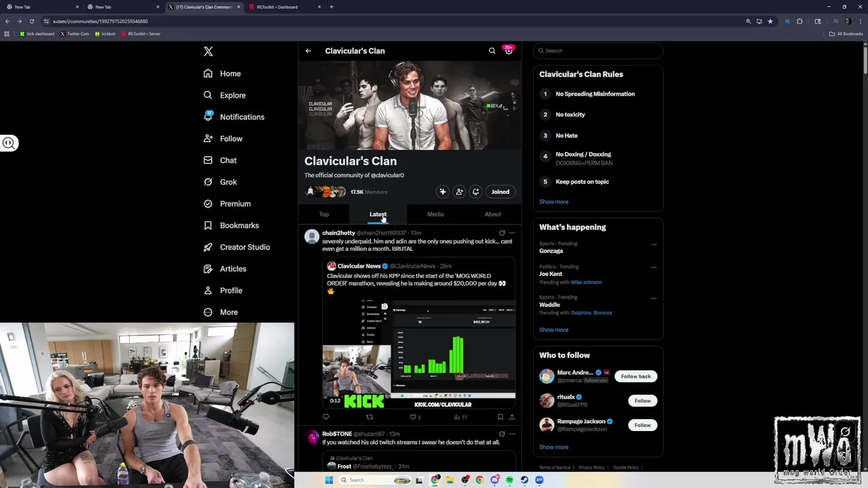Image resolution: width=868 pixels, height=488 pixels.
Task: Click the Grok sparkle icon beside Joined
Action: point(443,192)
